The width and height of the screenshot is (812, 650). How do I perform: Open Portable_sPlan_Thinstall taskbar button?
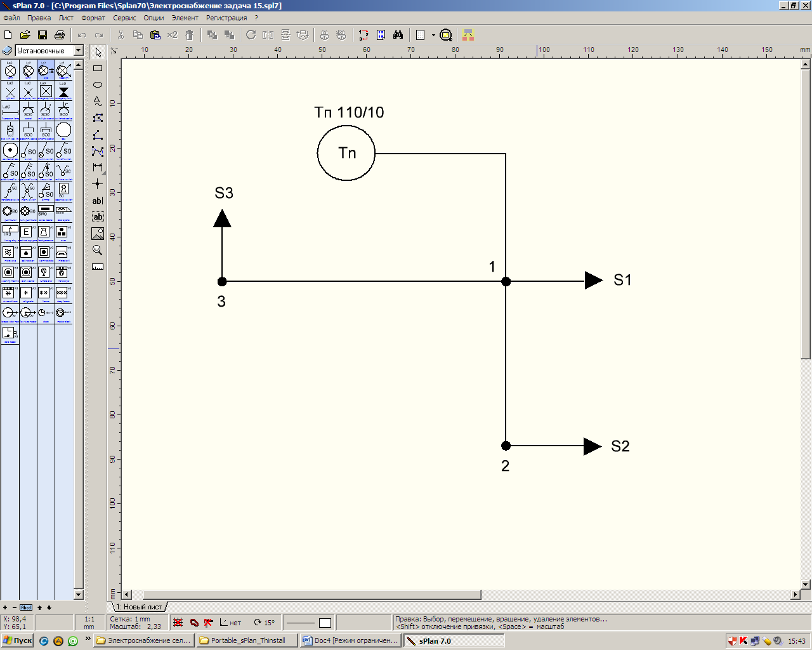(x=247, y=640)
